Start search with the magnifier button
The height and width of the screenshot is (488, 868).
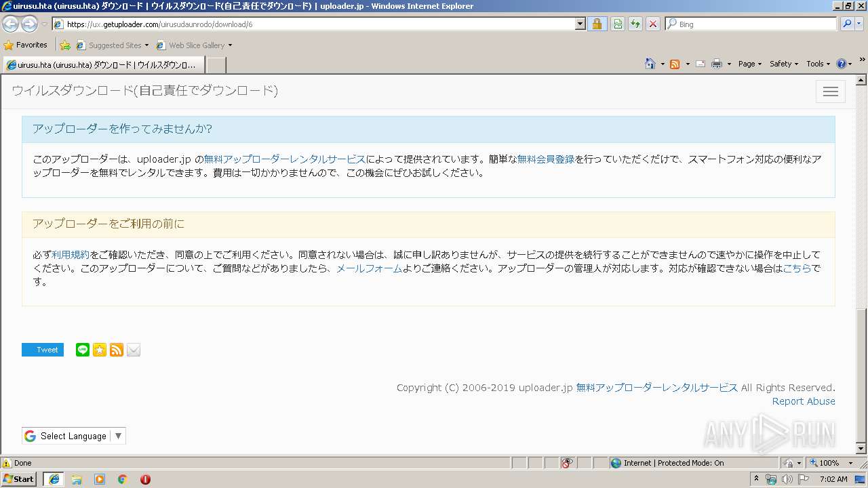pyautogui.click(x=847, y=24)
